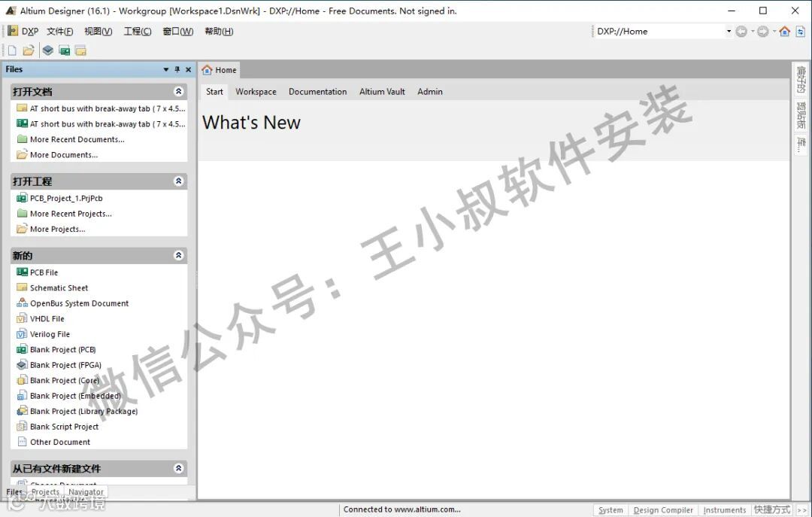Image resolution: width=812 pixels, height=517 pixels.
Task: Collapse the 打开文档 section
Action: [x=179, y=91]
